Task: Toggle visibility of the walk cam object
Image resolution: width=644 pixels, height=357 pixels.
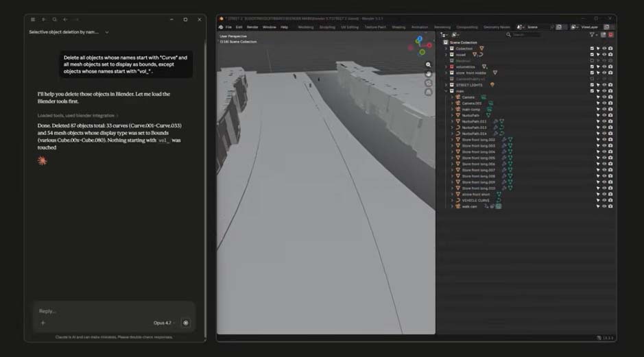Action: point(604,206)
